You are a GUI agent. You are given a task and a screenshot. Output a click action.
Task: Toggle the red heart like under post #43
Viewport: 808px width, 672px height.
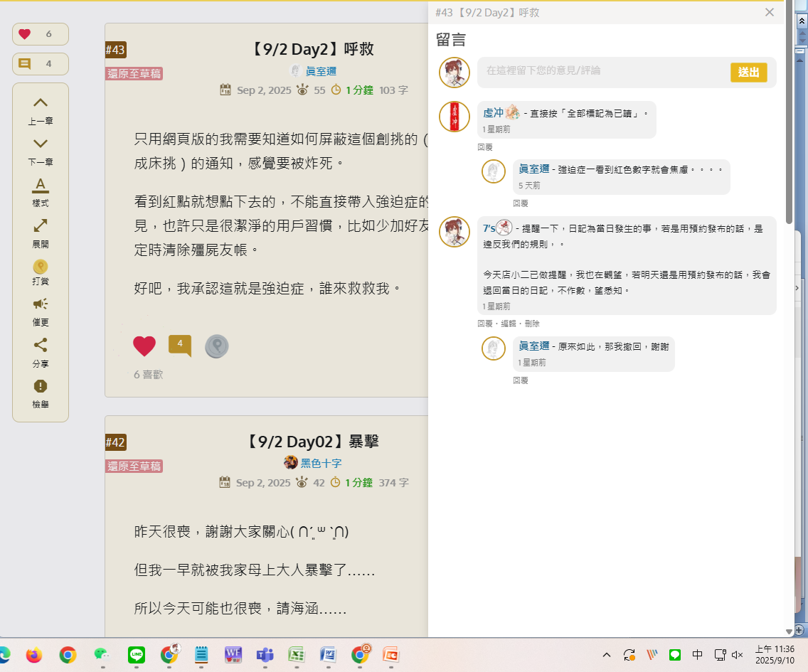coord(144,346)
